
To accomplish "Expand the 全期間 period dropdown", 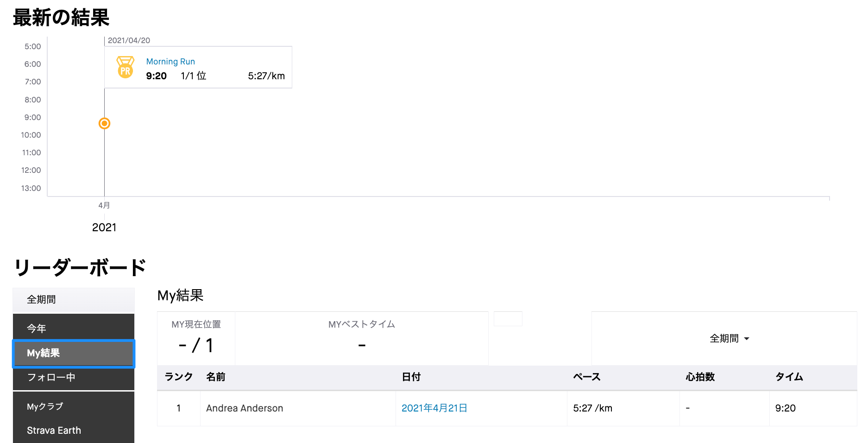I will click(729, 339).
